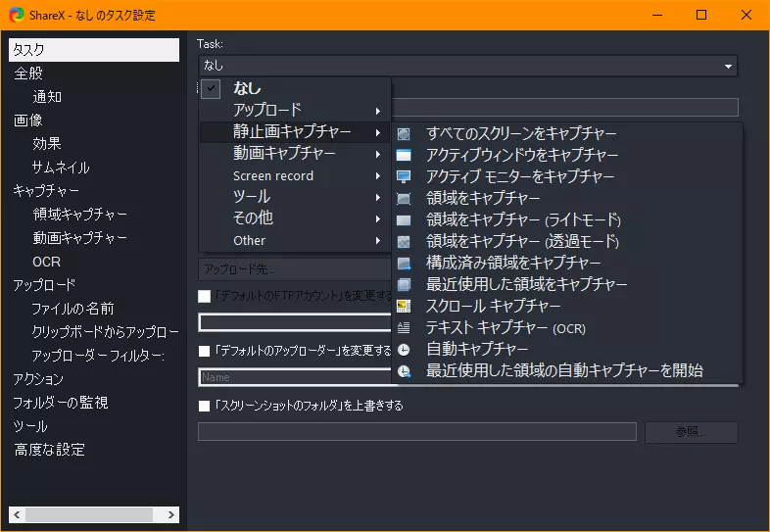
Task: Click the screenshot folder path field
Action: [417, 432]
